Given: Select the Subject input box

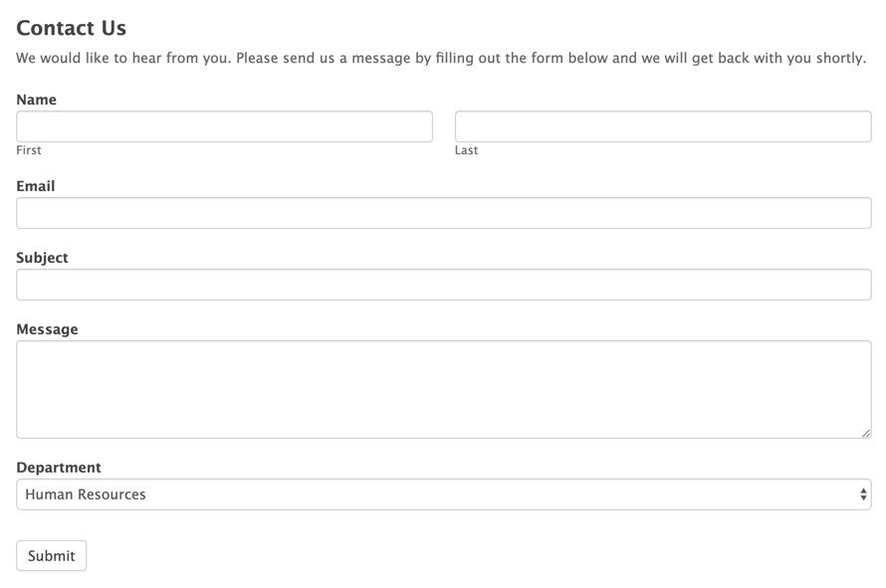Looking at the screenshot, I should coord(443,285).
